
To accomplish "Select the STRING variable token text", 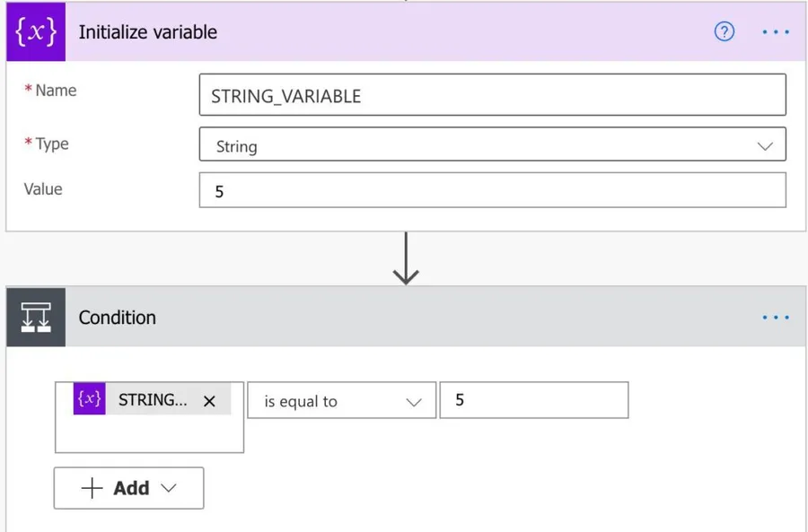I will click(153, 400).
